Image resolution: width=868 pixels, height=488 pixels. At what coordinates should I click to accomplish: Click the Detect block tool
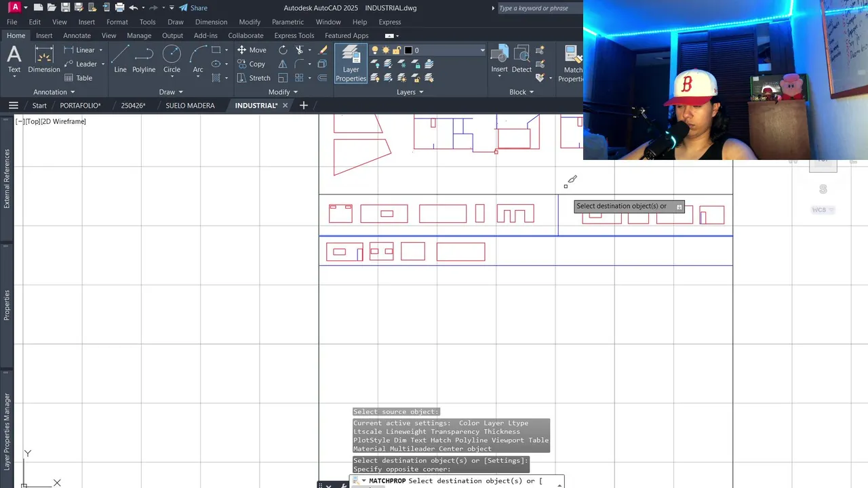coord(521,60)
